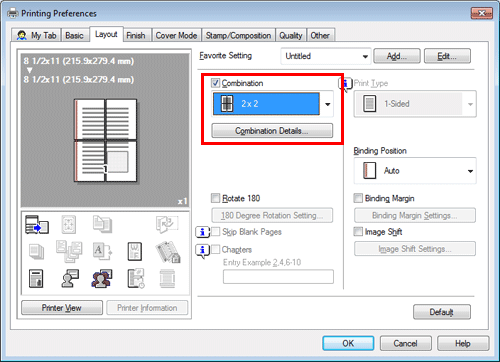This screenshot has height=362, width=500.
Task: Switch to the My Tab tab
Action: [36, 35]
